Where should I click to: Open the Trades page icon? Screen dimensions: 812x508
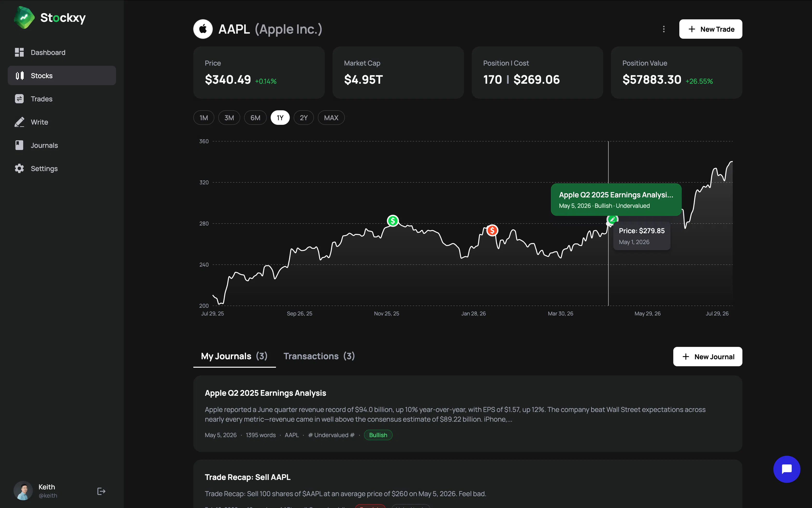coord(20,99)
